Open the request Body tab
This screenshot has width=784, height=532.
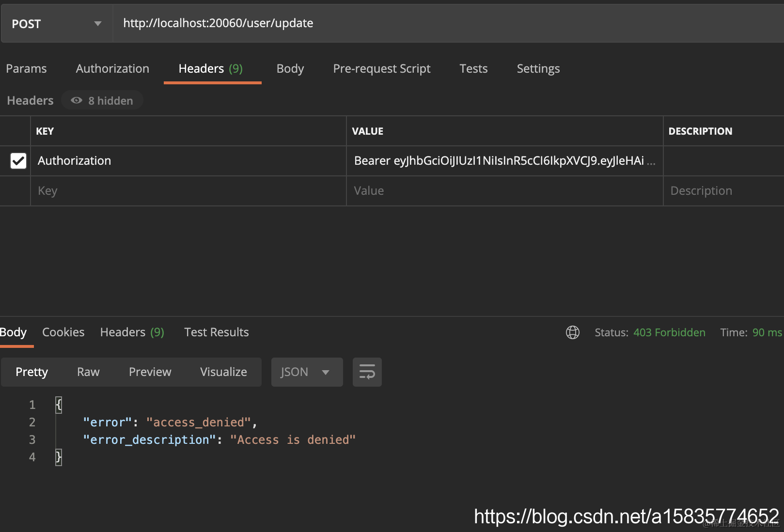(x=290, y=69)
